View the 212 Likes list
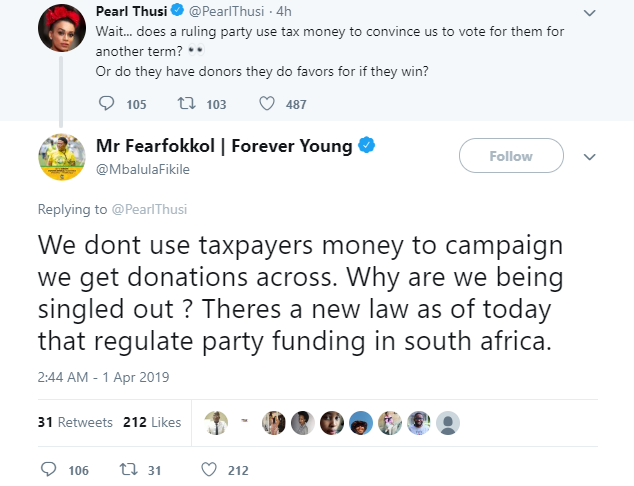The image size is (634, 486). 152,422
